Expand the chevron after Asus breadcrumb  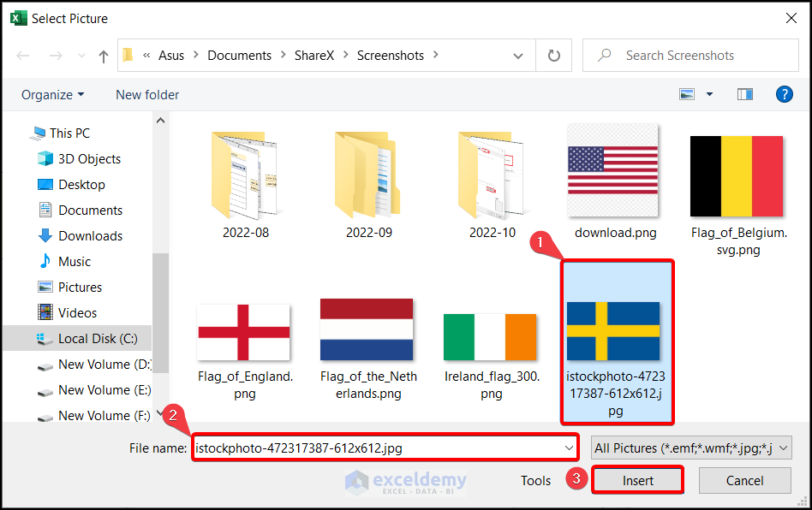click(196, 55)
